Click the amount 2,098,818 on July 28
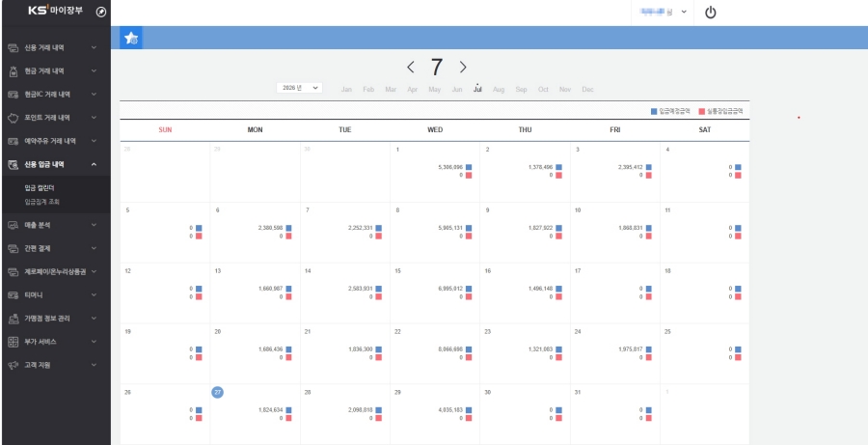This screenshot has width=868, height=445. 361,410
